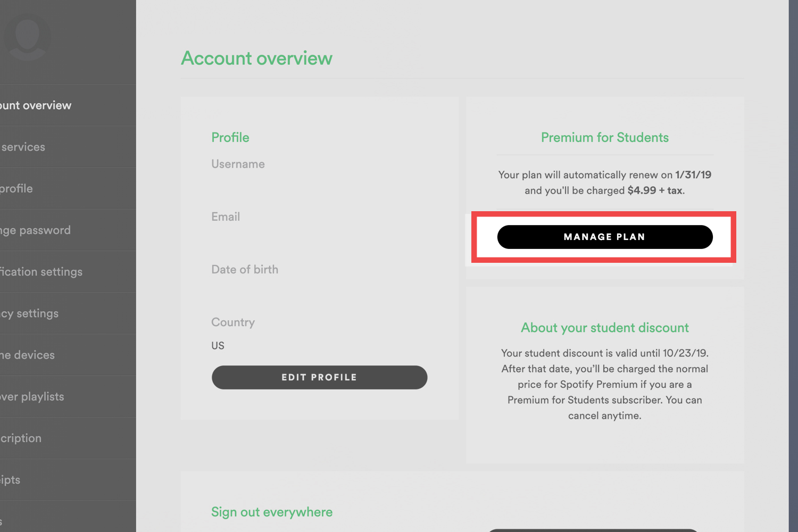Click the Manage Plan button
The width and height of the screenshot is (798, 532).
tap(604, 237)
